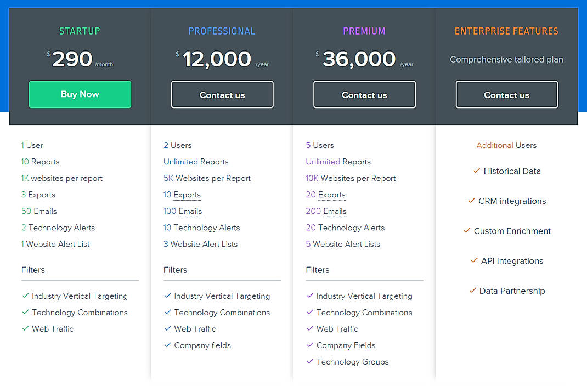The height and width of the screenshot is (392, 587).
Task: Click the Buy Now button
Action: (x=80, y=94)
